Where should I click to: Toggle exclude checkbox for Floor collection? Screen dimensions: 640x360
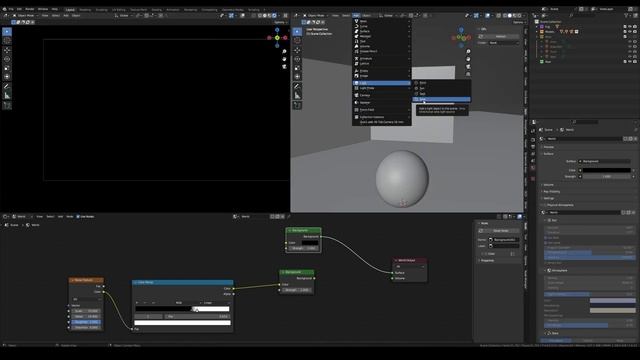[625, 62]
